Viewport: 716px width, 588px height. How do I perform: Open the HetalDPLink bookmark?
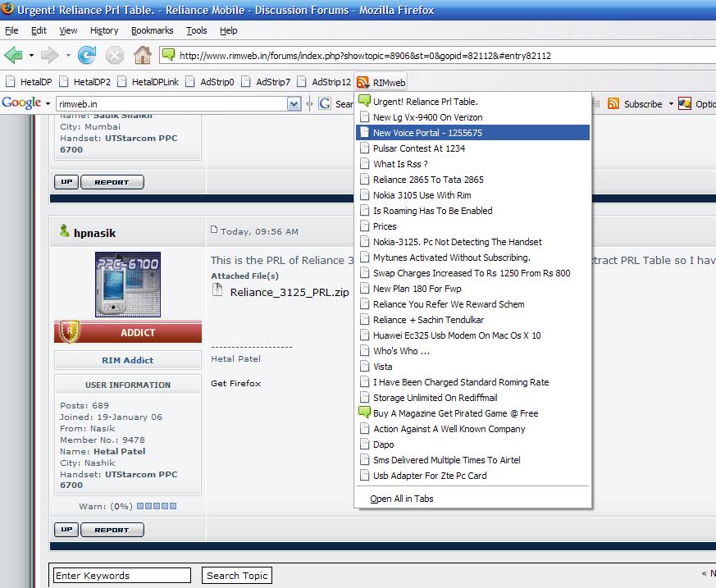148,82
